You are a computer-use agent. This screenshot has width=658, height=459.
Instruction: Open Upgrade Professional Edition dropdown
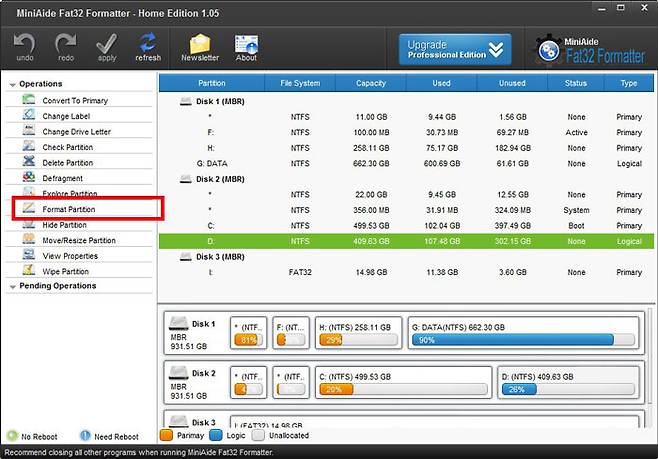(x=455, y=50)
